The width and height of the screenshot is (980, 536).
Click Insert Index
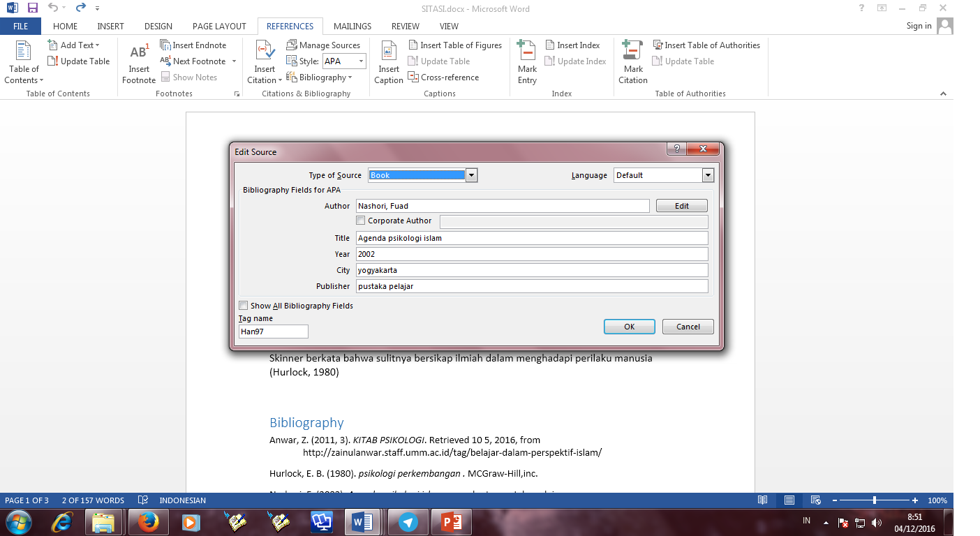[572, 45]
